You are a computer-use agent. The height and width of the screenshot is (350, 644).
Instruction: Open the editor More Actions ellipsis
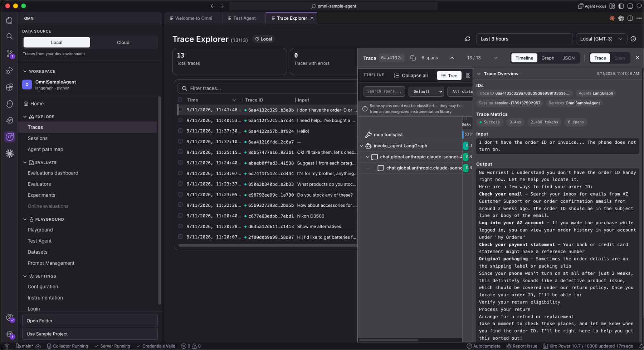coord(639,18)
